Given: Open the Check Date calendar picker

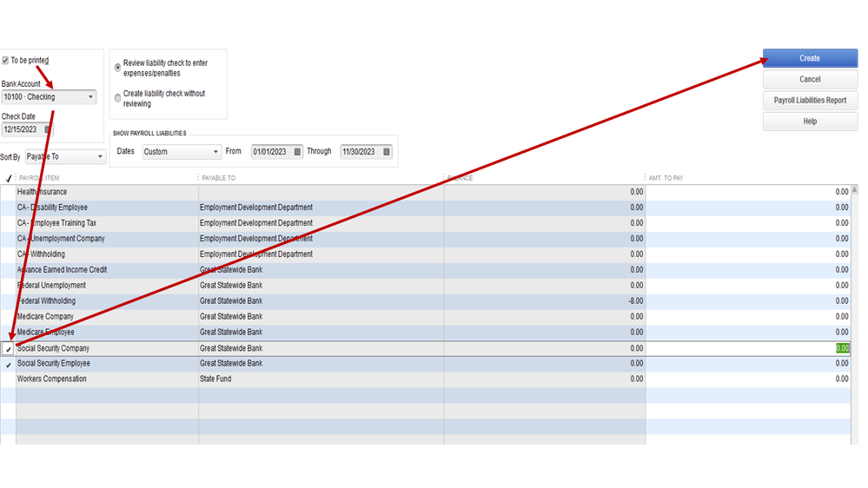Looking at the screenshot, I should [48, 129].
